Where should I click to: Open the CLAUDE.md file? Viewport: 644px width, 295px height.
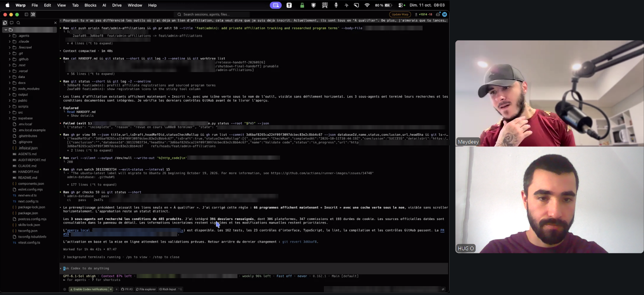pyautogui.click(x=30, y=166)
